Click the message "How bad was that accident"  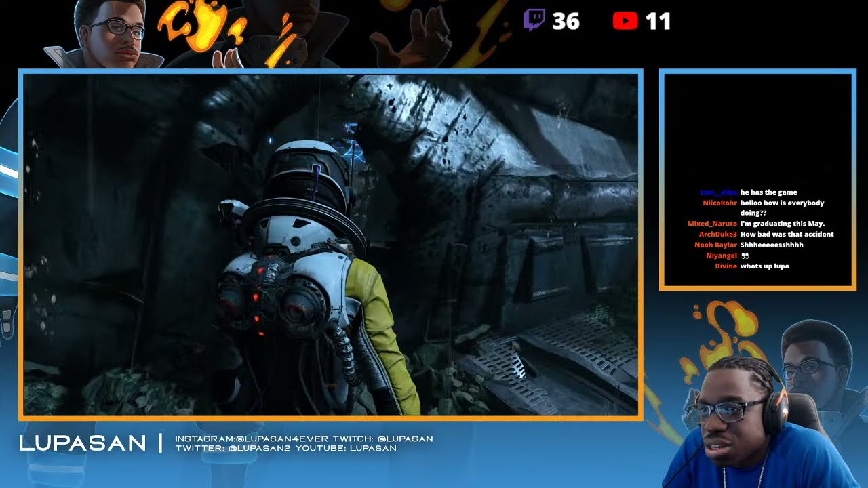(x=787, y=235)
